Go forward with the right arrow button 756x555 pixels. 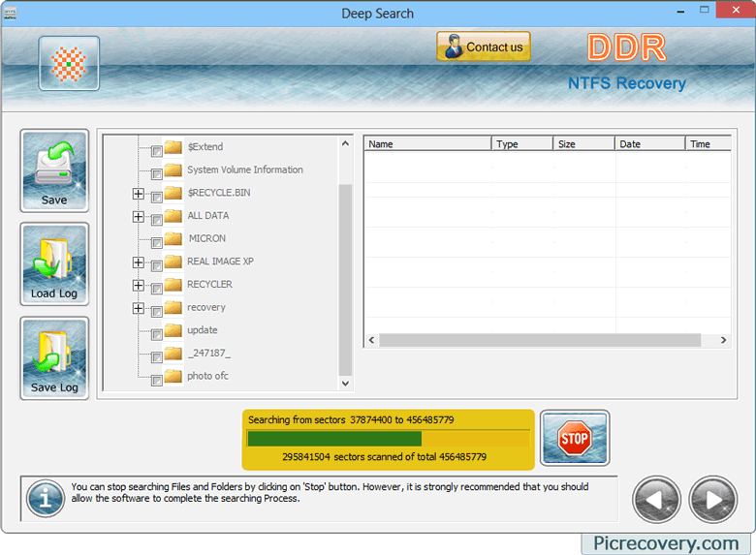point(712,500)
